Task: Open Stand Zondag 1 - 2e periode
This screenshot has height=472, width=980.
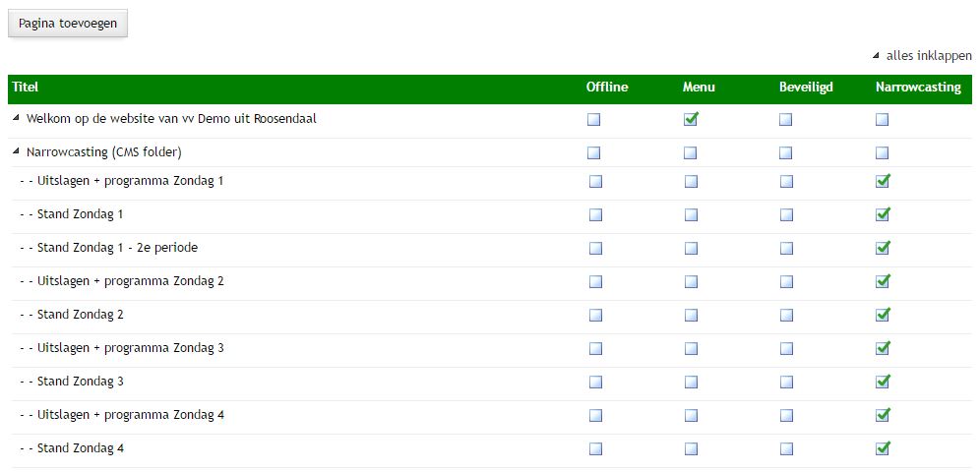Action: coord(117,248)
